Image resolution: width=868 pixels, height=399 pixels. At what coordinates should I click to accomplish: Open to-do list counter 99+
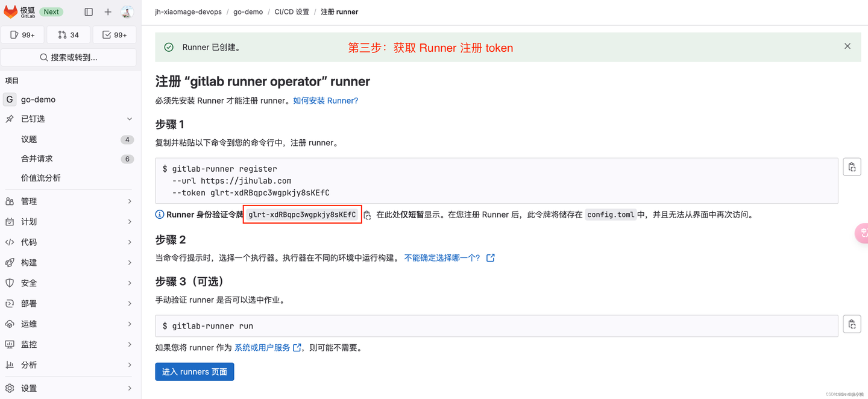pyautogui.click(x=115, y=35)
